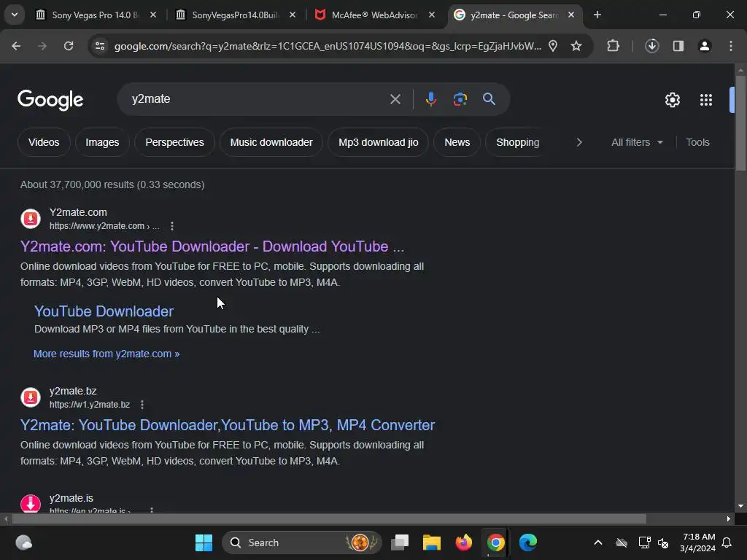This screenshot has width=747, height=560.
Task: Open Microsoft Edge from taskbar
Action: (x=528, y=542)
